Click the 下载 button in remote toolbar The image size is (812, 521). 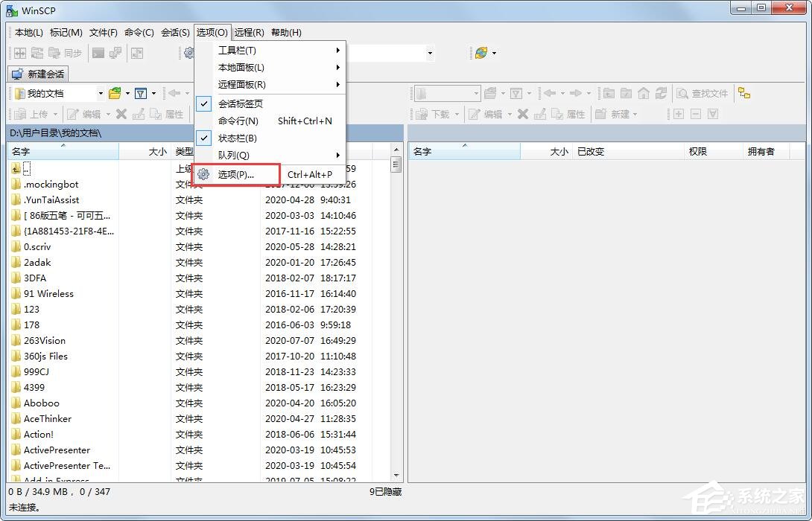click(x=434, y=115)
